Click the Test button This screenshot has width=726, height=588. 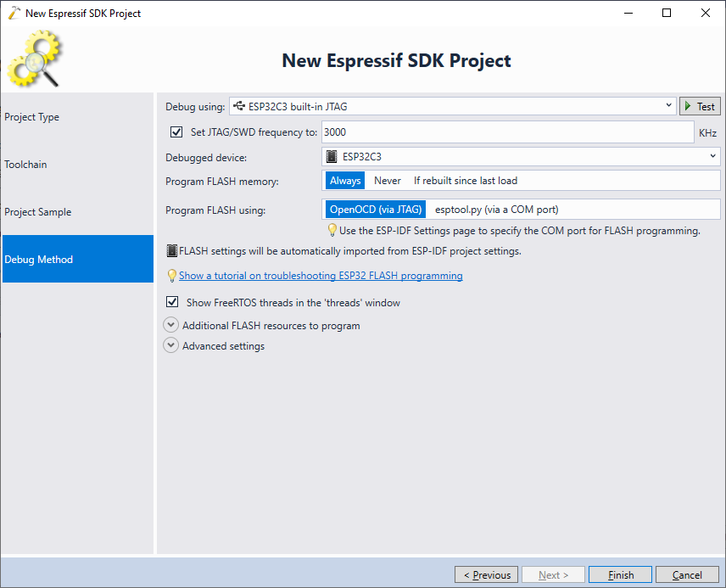pyautogui.click(x=700, y=106)
